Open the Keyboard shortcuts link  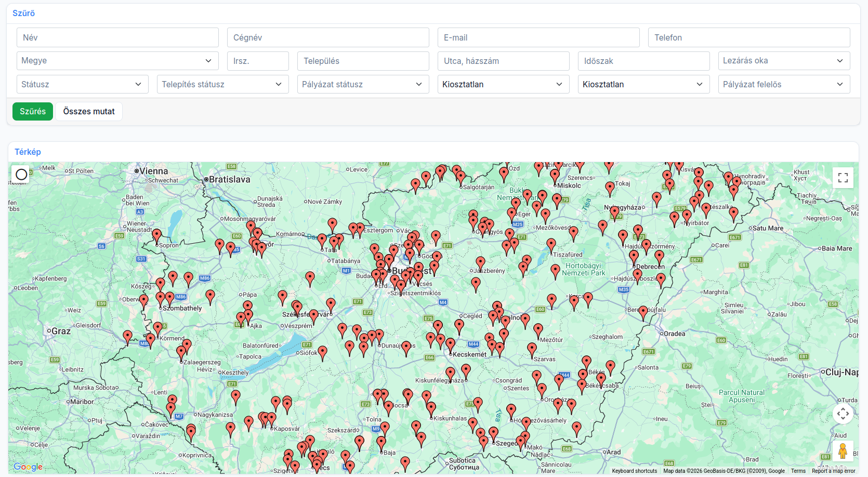(634, 471)
